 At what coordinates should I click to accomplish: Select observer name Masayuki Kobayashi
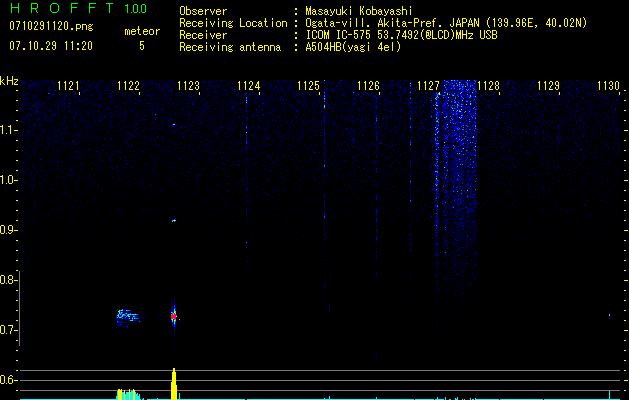click(359, 11)
